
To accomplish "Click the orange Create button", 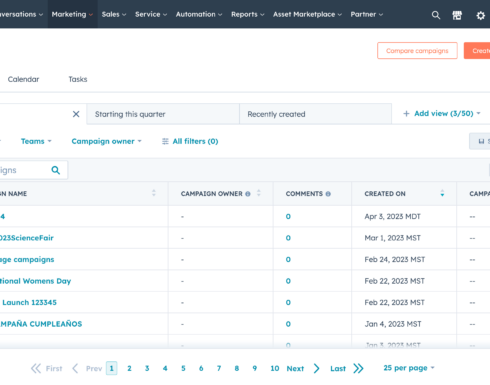I will (x=477, y=51).
